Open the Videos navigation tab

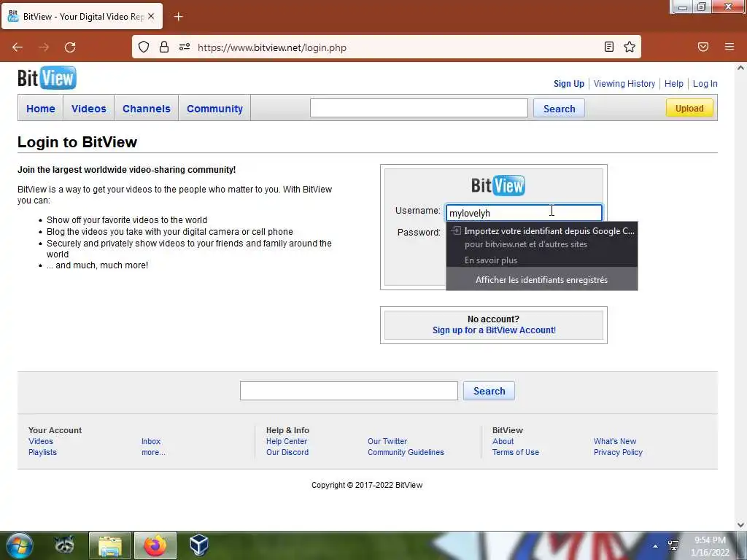(x=88, y=109)
